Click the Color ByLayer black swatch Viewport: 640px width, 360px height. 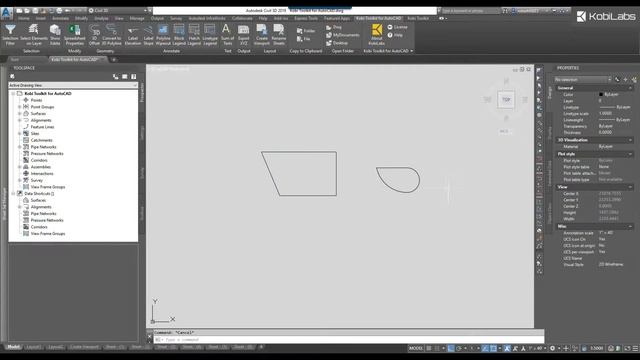(601, 94)
